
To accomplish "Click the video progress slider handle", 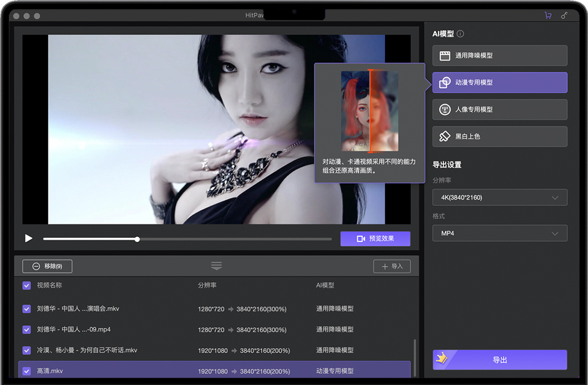I will 137,239.
